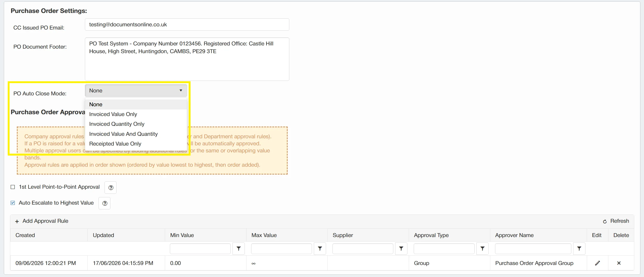Select the 17/06/2026 04:15:59 PM cell
Screen dimensions: 644x277
(x=126, y=263)
